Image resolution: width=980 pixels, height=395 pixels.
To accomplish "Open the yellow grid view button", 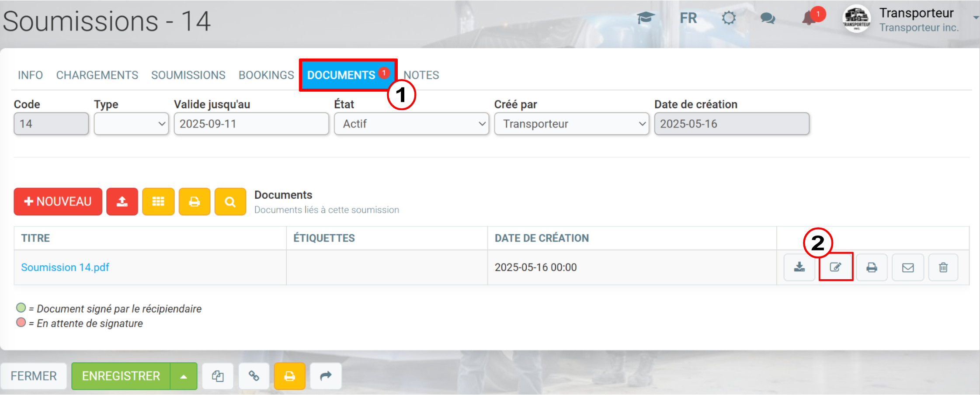I will tap(158, 201).
